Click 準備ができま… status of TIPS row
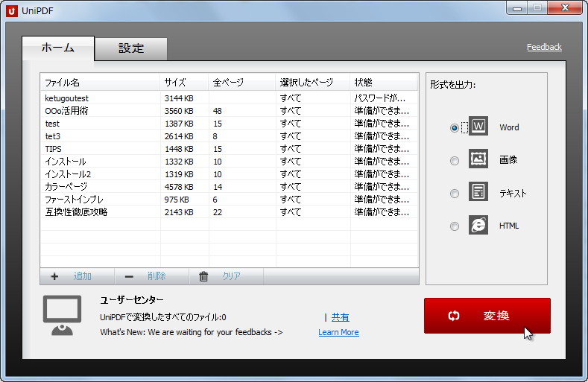The height and width of the screenshot is (382, 588). pyautogui.click(x=382, y=149)
